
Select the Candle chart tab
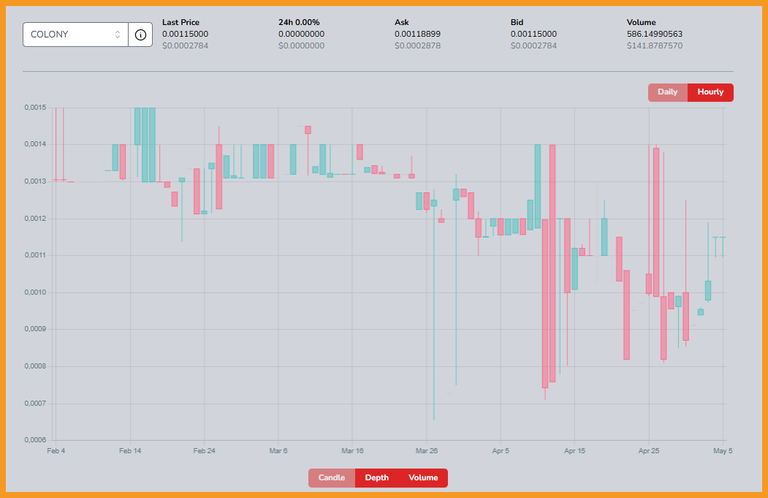(332, 478)
